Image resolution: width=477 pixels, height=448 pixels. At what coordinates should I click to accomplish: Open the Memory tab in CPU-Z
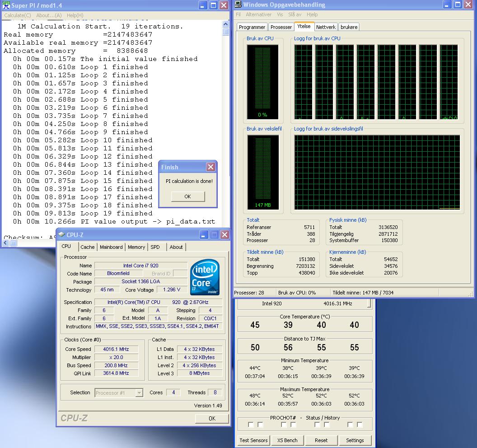click(136, 247)
